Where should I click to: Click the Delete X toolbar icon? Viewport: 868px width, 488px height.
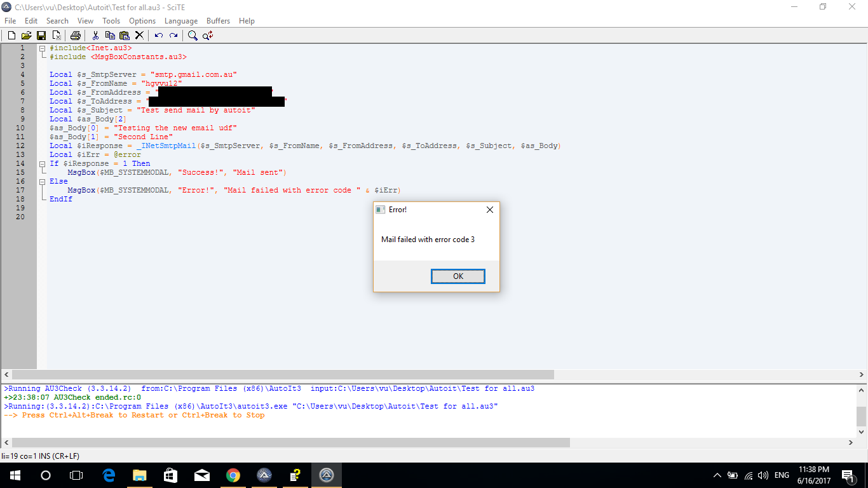[x=139, y=36]
